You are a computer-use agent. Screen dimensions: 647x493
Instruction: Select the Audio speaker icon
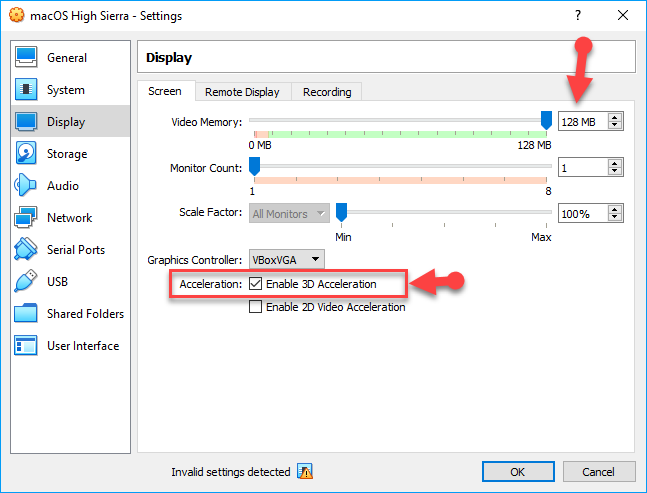click(27, 186)
